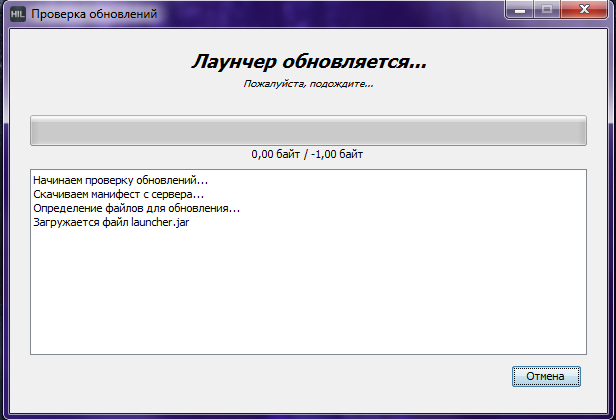Click the HL launcher icon in title bar
Screen dimensions: 616x420
click(x=17, y=15)
